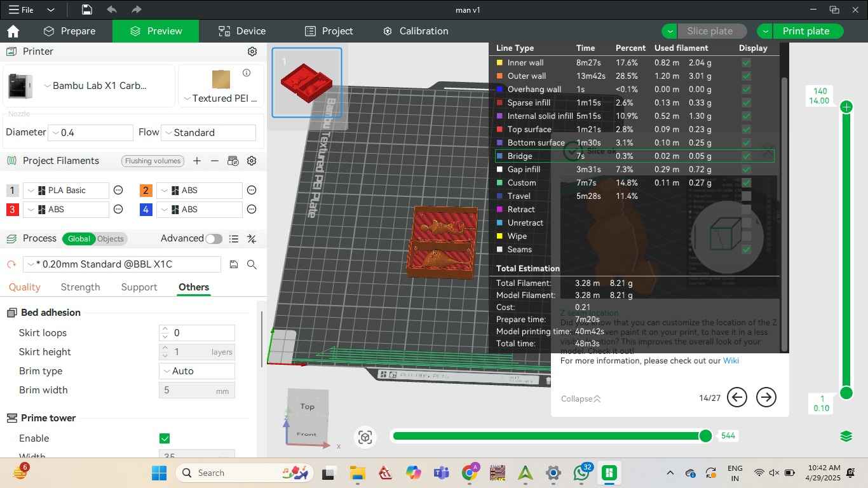
Task: Open the process preset dropdown
Action: pyautogui.click(x=122, y=264)
